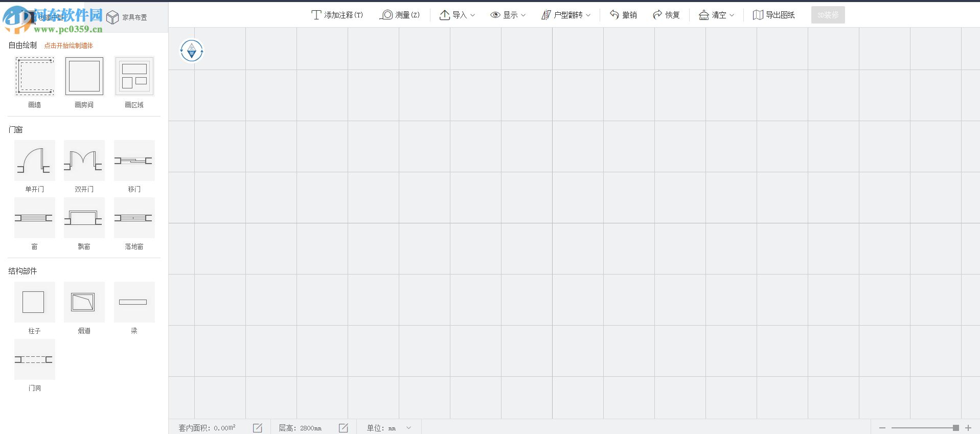Switch to the 家具布置 furniture tab

click(126, 17)
